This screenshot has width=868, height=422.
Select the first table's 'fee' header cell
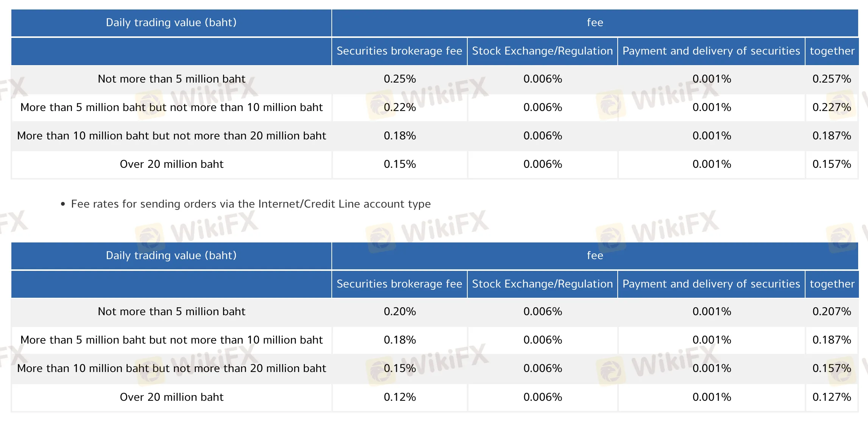coord(595,23)
